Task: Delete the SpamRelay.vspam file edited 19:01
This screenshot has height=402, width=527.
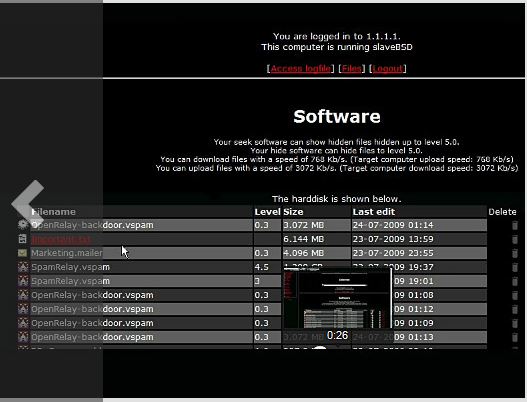Action: 515,281
